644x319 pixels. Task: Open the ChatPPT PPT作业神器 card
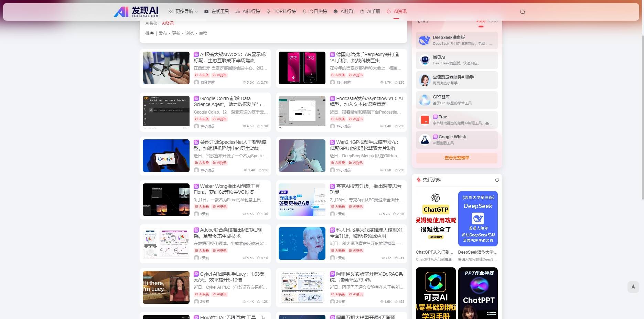point(478,293)
